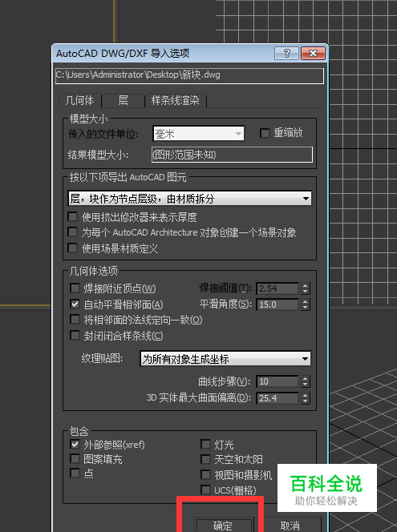Click the 曲线步骤 value field 10
This screenshot has height=532, width=397.
(x=277, y=381)
